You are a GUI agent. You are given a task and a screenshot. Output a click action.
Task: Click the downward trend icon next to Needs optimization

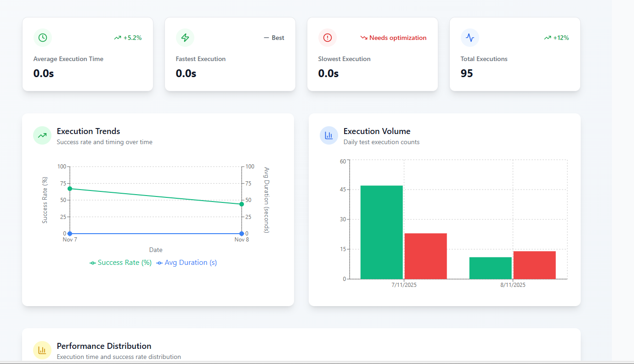[x=364, y=38]
